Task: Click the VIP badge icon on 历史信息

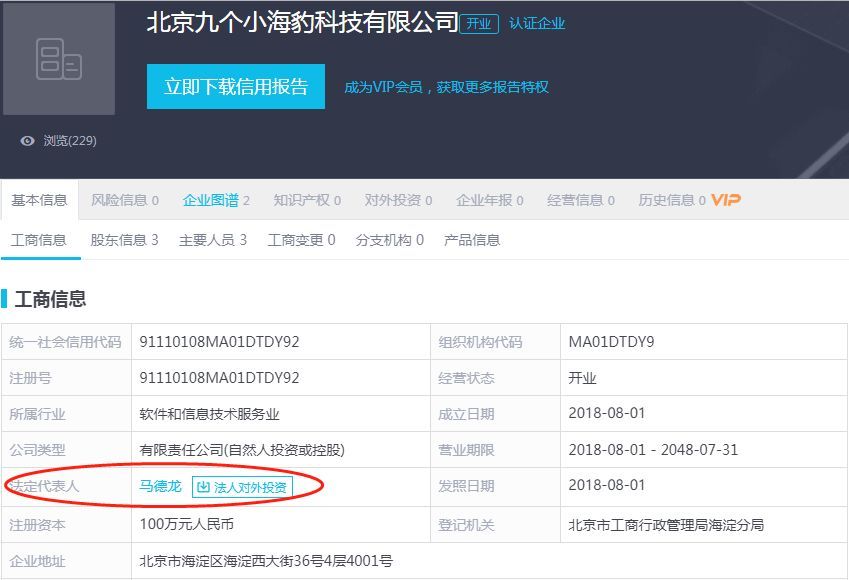Action: tap(726, 200)
